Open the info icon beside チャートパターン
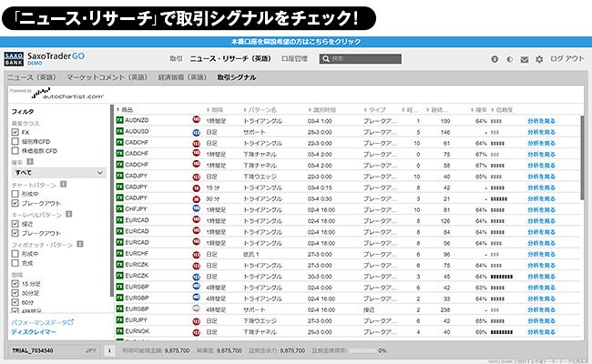This screenshot has width=592, height=364. [64, 185]
